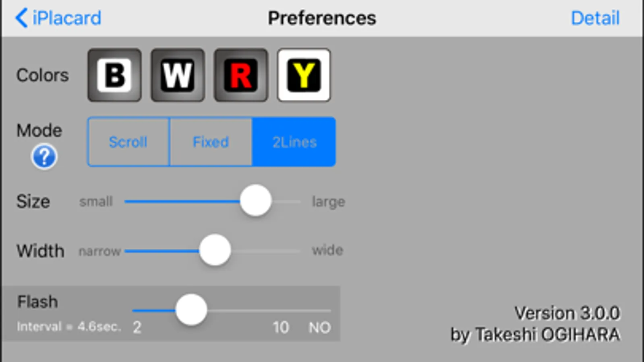Image resolution: width=644 pixels, height=362 pixels.
Task: Click the Version 3.0.0 text
Action: tap(567, 313)
